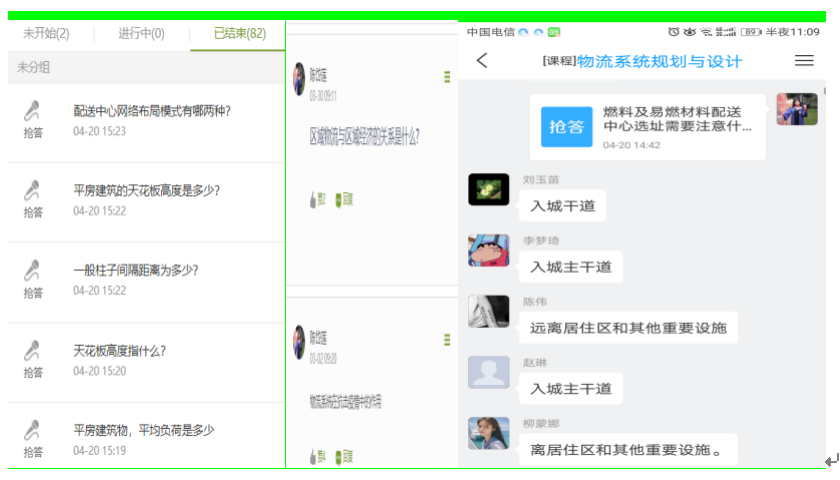Click 柳蒙娜's avatar in the chat
The height and width of the screenshot is (480, 840).
coord(489,433)
